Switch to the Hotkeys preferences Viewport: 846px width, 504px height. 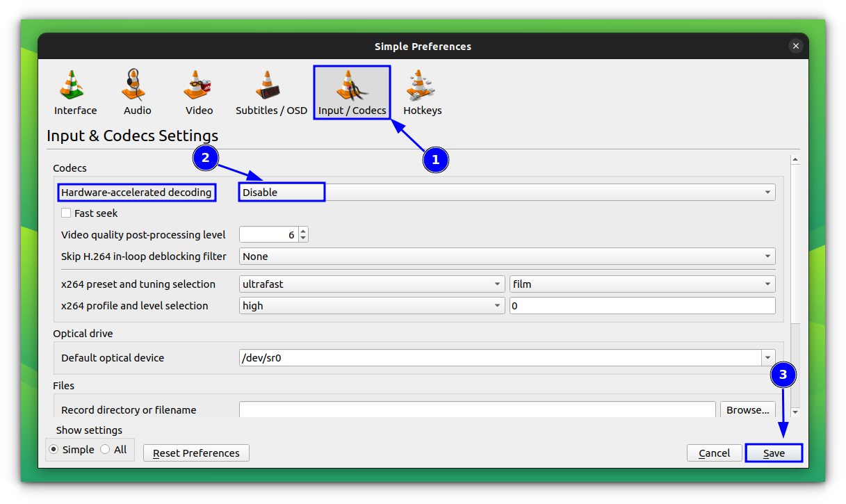(x=422, y=91)
